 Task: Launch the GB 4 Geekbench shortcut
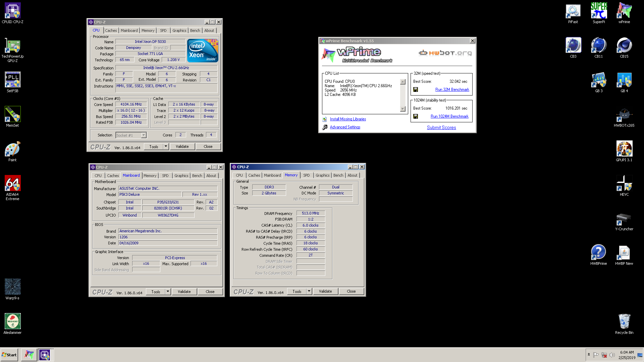click(624, 82)
